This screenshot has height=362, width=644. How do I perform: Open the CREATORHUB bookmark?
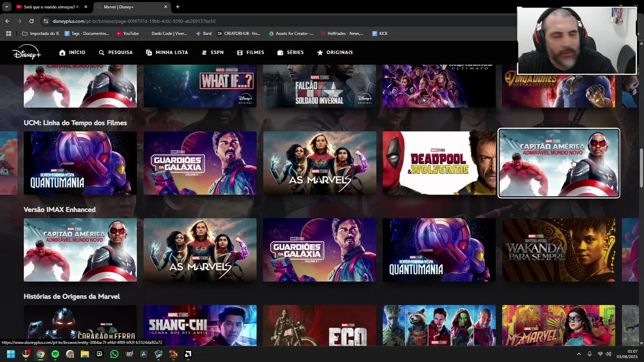239,34
